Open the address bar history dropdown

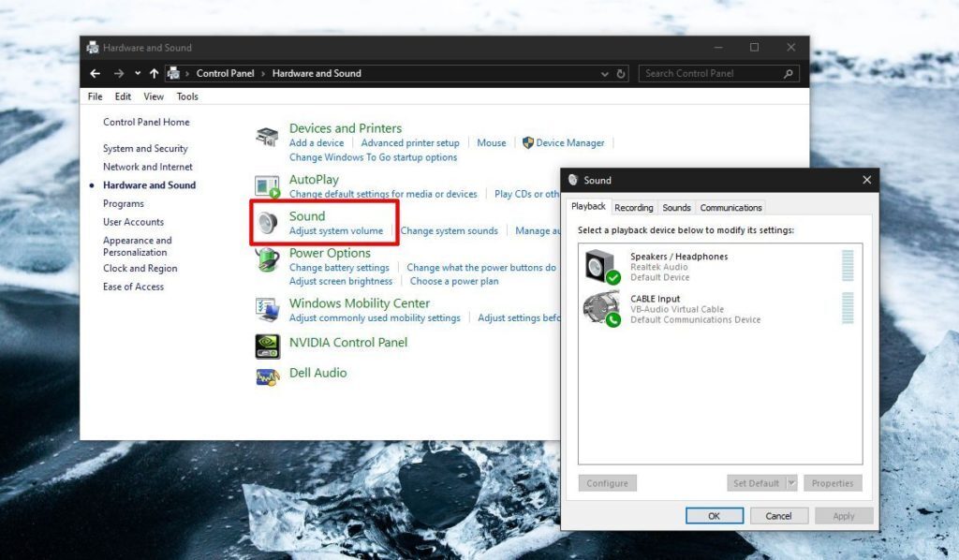[604, 73]
